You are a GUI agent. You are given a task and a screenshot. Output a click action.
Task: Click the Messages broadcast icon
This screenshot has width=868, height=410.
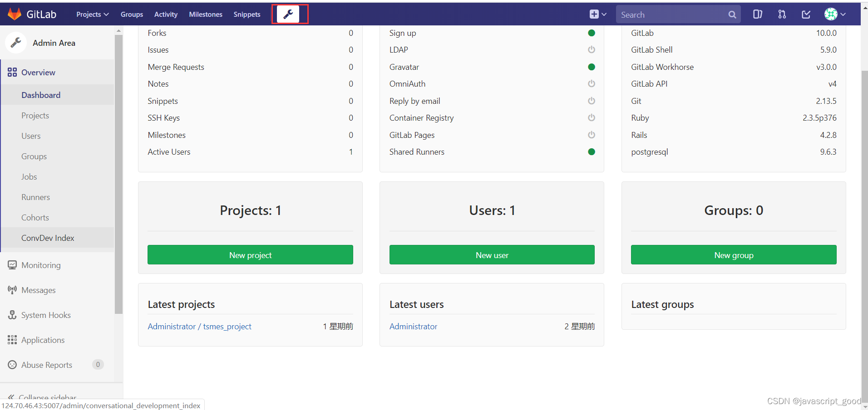tap(12, 289)
